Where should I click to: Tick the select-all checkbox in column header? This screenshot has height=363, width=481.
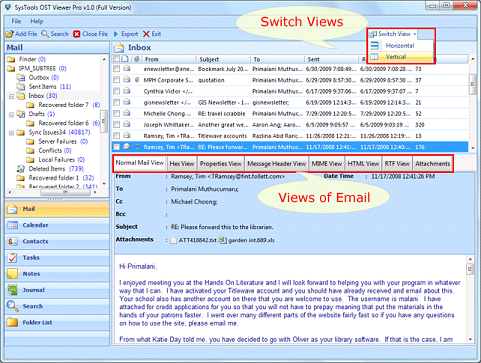click(x=116, y=59)
